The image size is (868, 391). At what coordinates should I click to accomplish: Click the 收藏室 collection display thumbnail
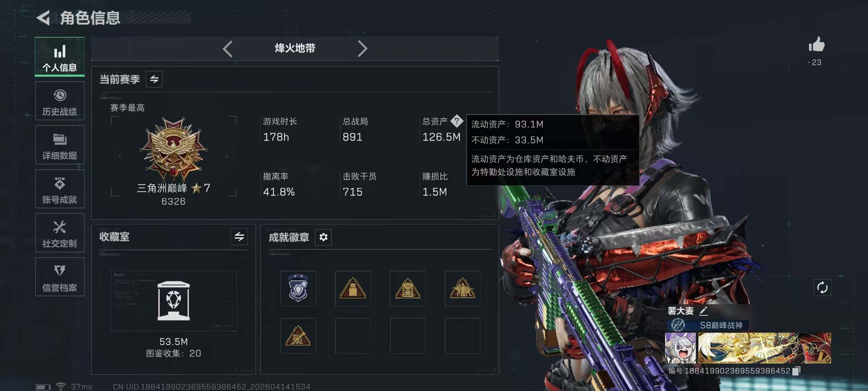click(174, 301)
